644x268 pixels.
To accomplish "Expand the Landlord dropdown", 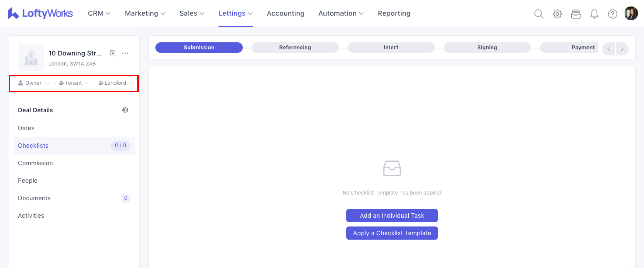I will (x=116, y=83).
